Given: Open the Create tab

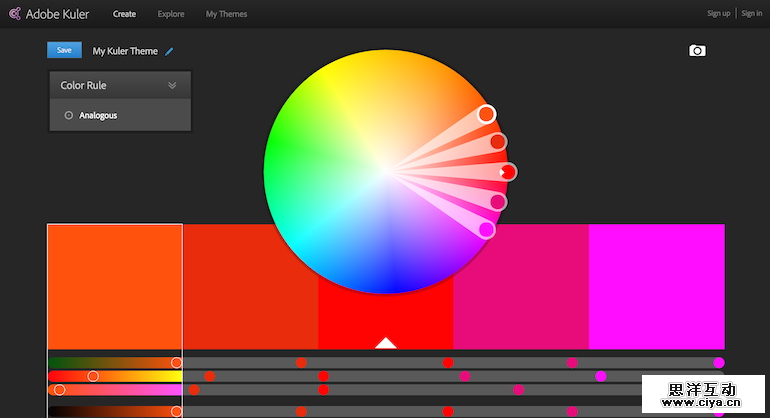Looking at the screenshot, I should tap(124, 14).
